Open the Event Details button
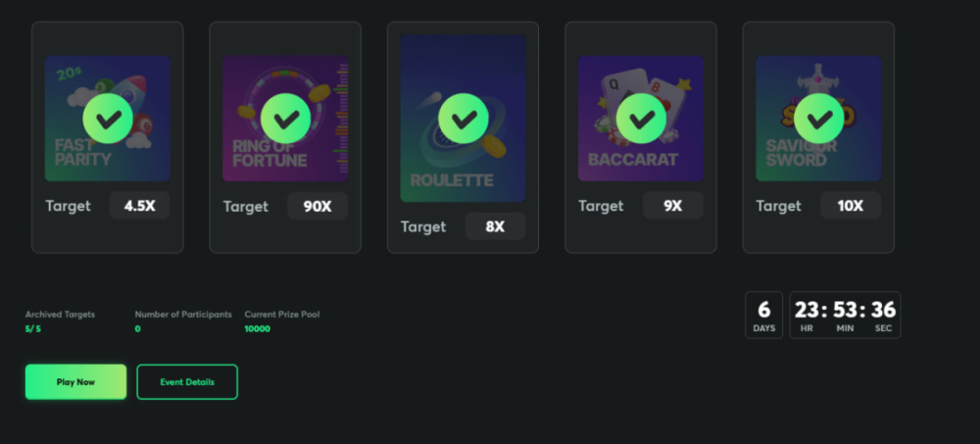Viewport: 980px width, 444px height. point(186,382)
